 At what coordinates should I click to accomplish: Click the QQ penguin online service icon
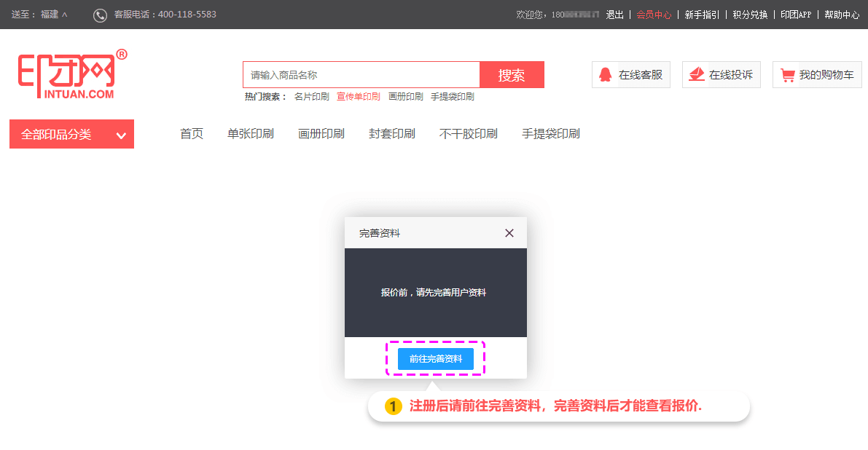tap(605, 74)
